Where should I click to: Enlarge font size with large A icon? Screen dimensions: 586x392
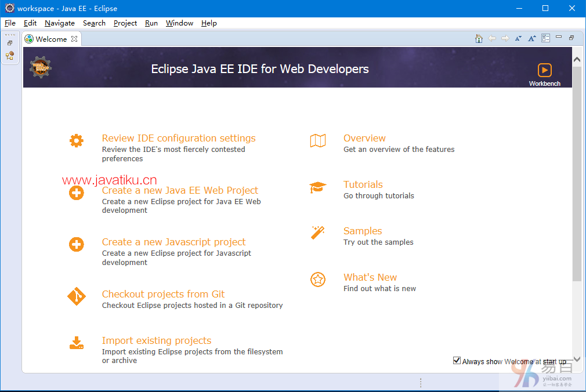pos(532,38)
